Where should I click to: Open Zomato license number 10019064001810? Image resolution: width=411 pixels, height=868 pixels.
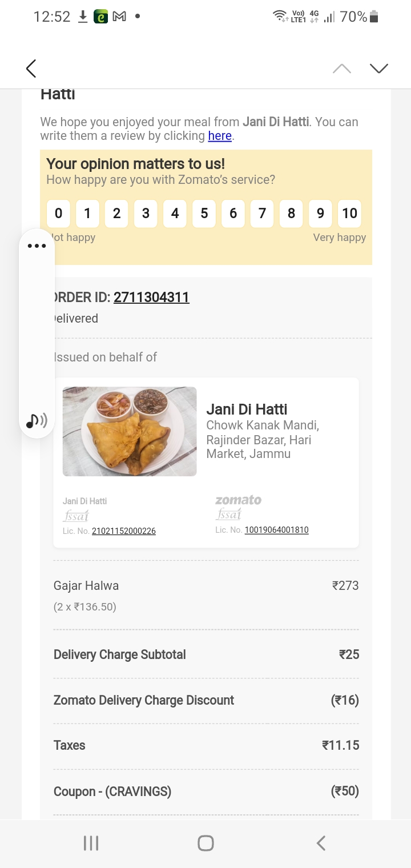[x=277, y=530]
